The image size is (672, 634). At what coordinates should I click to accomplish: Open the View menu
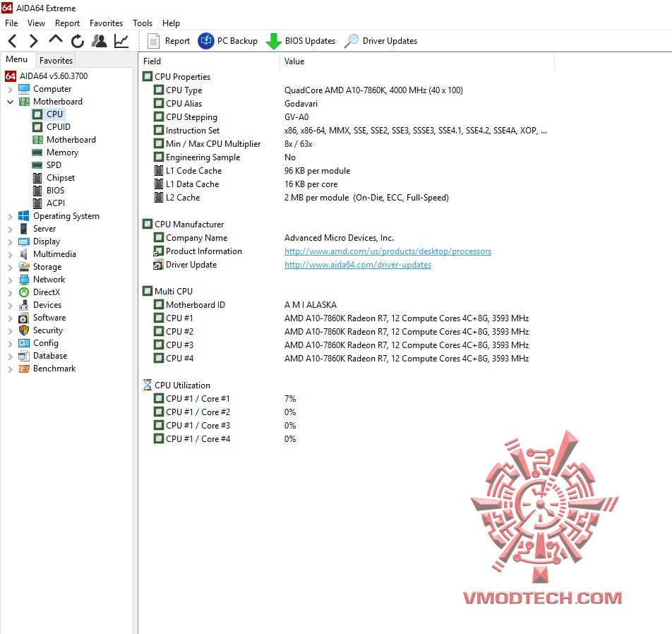[x=37, y=23]
